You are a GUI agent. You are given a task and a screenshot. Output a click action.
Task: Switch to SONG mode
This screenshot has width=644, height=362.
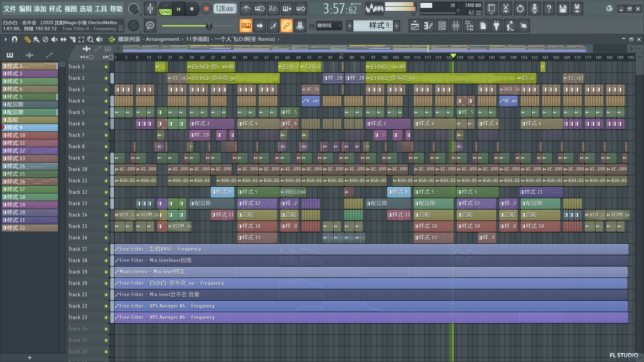165,12
